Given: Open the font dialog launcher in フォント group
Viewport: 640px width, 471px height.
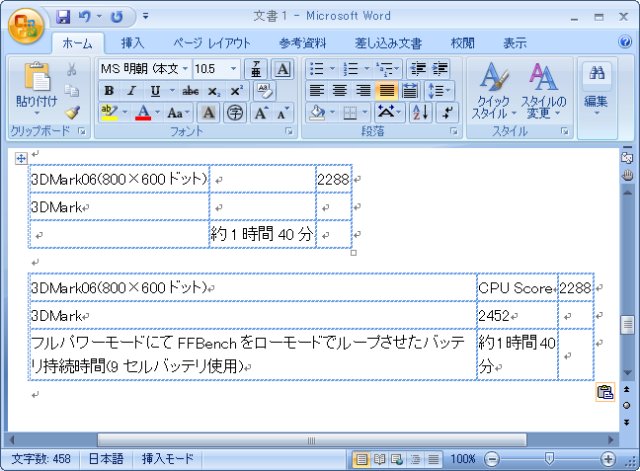Looking at the screenshot, I should [289, 131].
